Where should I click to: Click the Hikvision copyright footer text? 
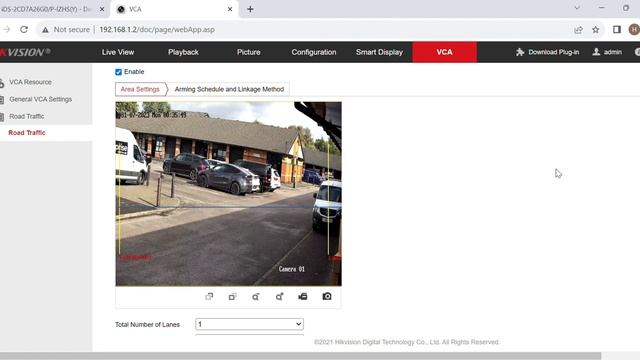(x=407, y=342)
